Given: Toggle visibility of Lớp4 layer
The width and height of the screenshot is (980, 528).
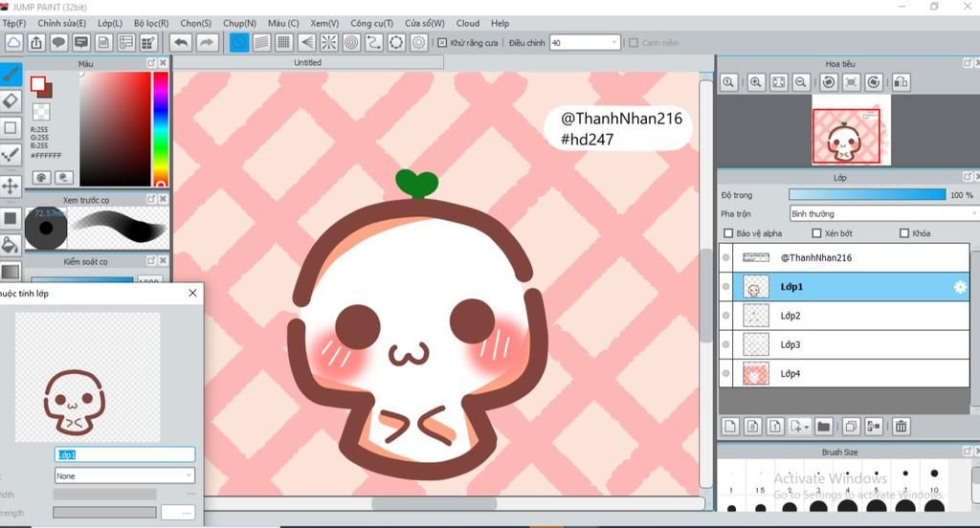Looking at the screenshot, I should (x=725, y=374).
